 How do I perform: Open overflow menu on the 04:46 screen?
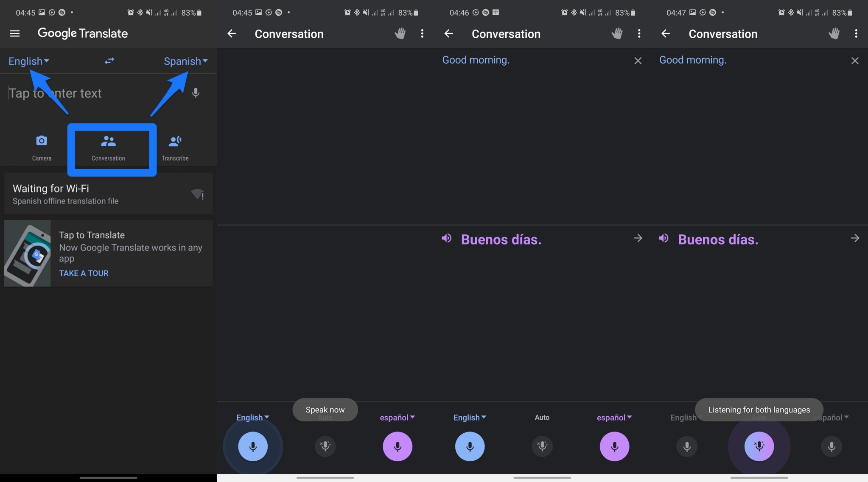[639, 33]
